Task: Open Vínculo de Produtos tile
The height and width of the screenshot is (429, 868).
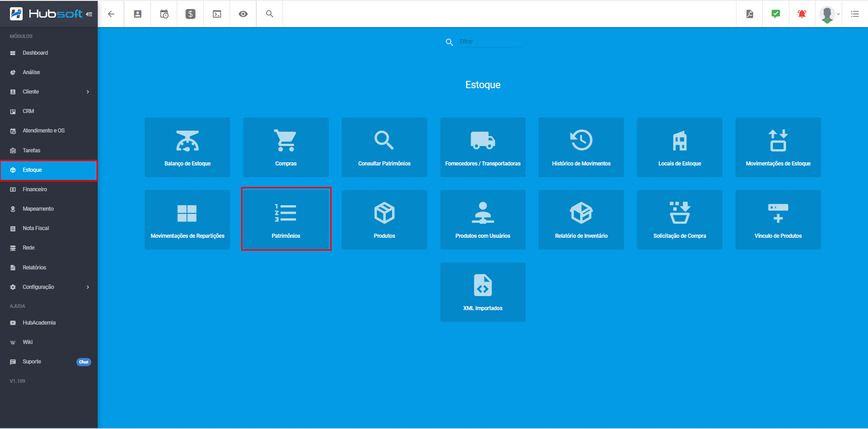Action: [x=778, y=220]
